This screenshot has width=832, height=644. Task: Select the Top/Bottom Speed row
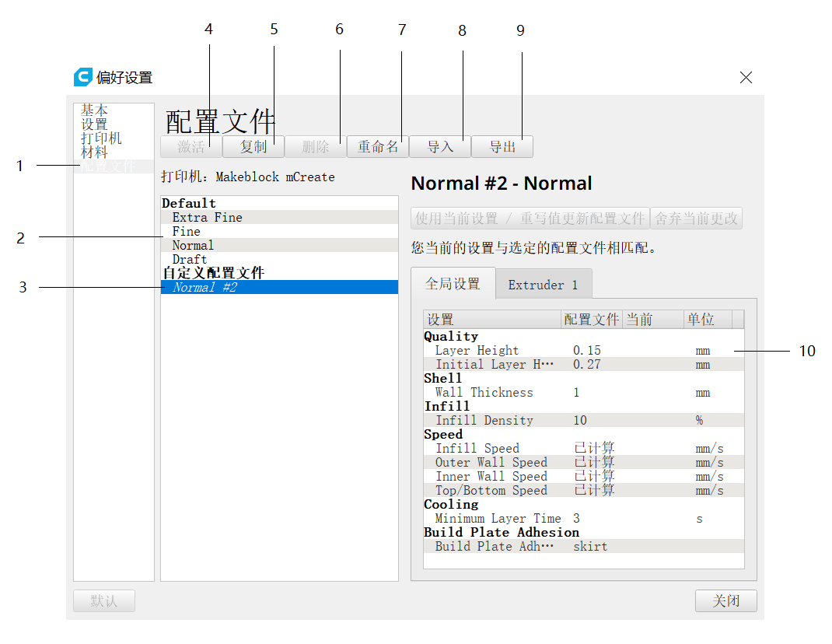(x=584, y=491)
